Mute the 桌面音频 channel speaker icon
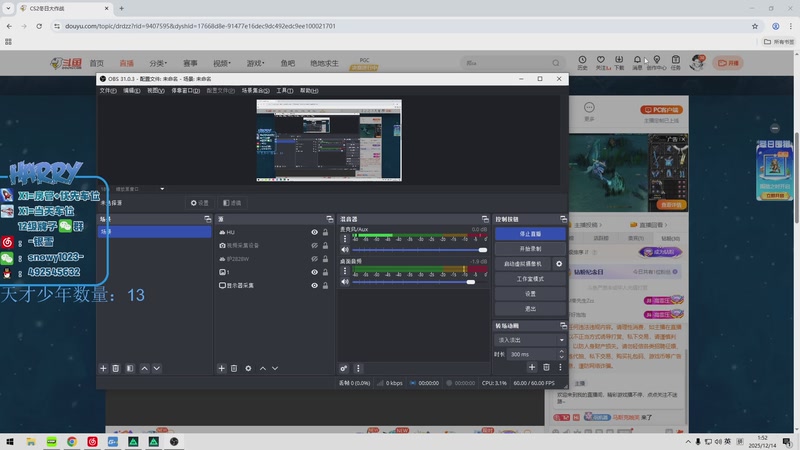The width and height of the screenshot is (800, 450). (345, 282)
